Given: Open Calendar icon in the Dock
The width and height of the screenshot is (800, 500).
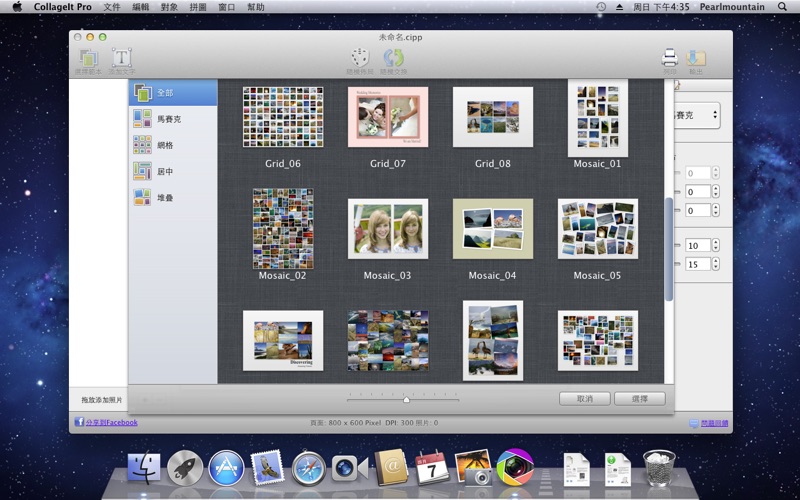Looking at the screenshot, I should coord(432,468).
